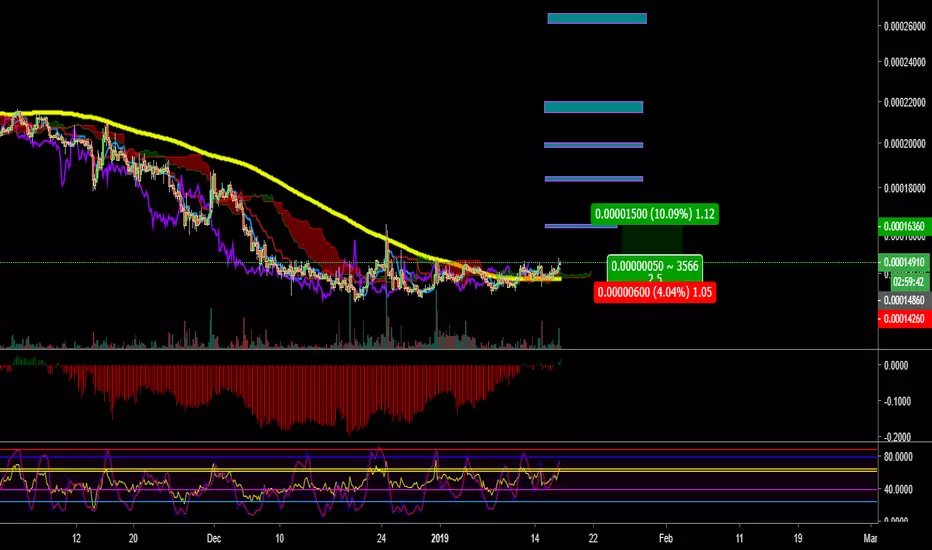Click the 0.00026000 price axis label
This screenshot has height=550, width=932.
905,26
